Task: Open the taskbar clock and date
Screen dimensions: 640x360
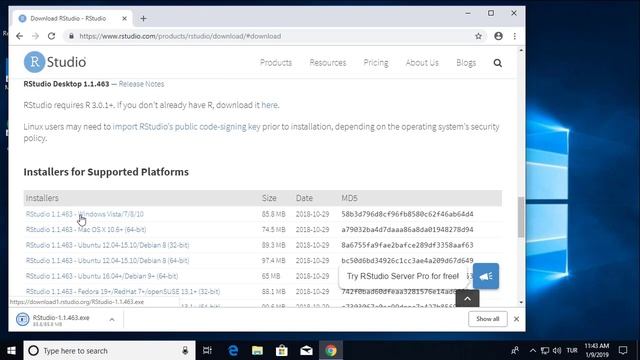Action: point(597,351)
